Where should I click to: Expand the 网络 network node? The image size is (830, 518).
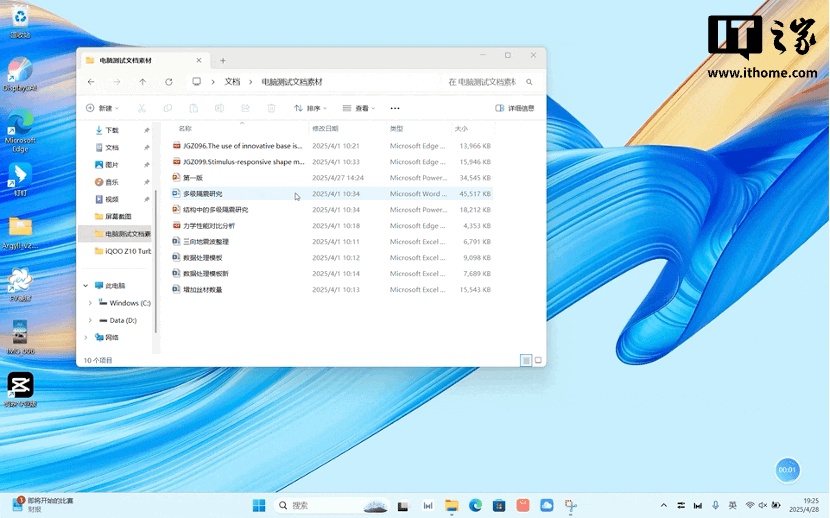coord(86,337)
